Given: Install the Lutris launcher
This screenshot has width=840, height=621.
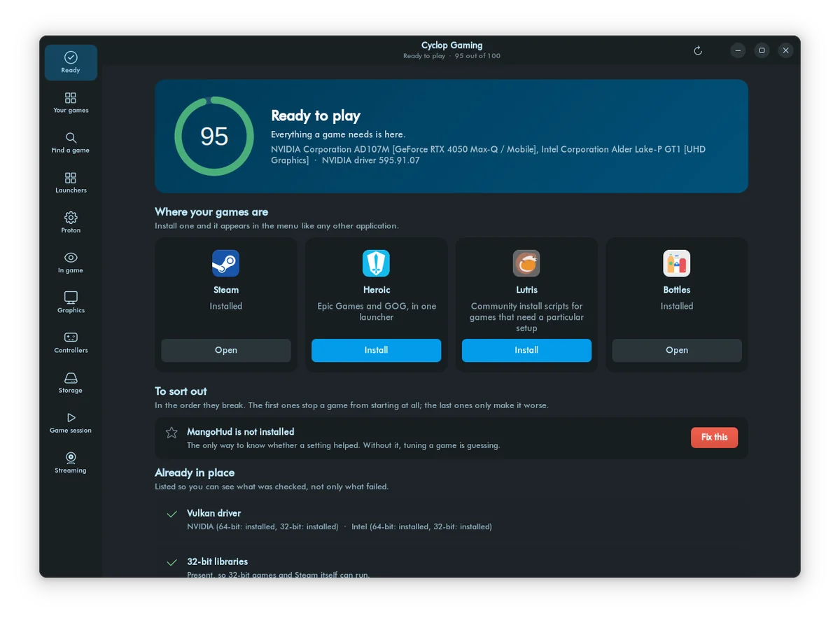Looking at the screenshot, I should tap(526, 350).
